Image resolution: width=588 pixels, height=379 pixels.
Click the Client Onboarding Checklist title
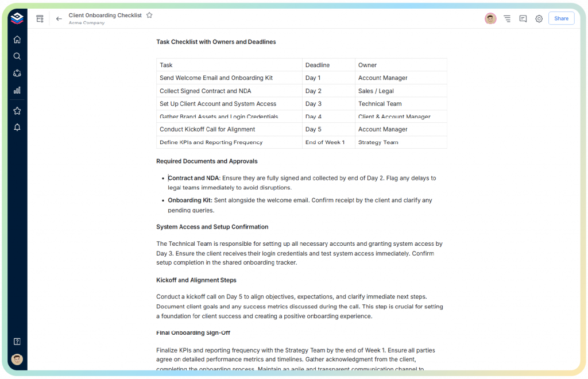point(105,16)
